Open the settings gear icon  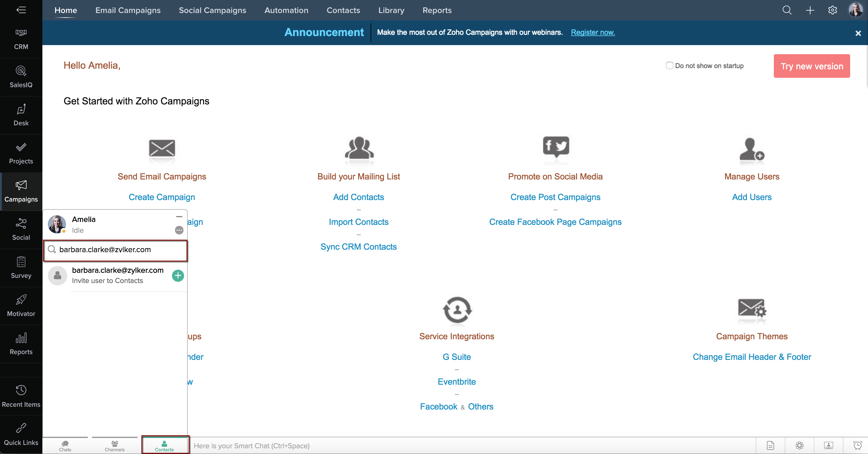[832, 10]
